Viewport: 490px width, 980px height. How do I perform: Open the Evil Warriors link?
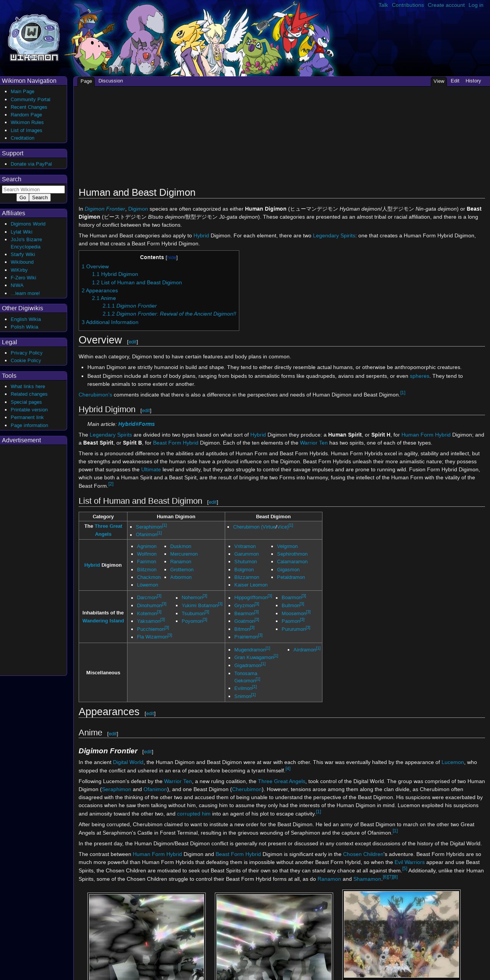(409, 862)
